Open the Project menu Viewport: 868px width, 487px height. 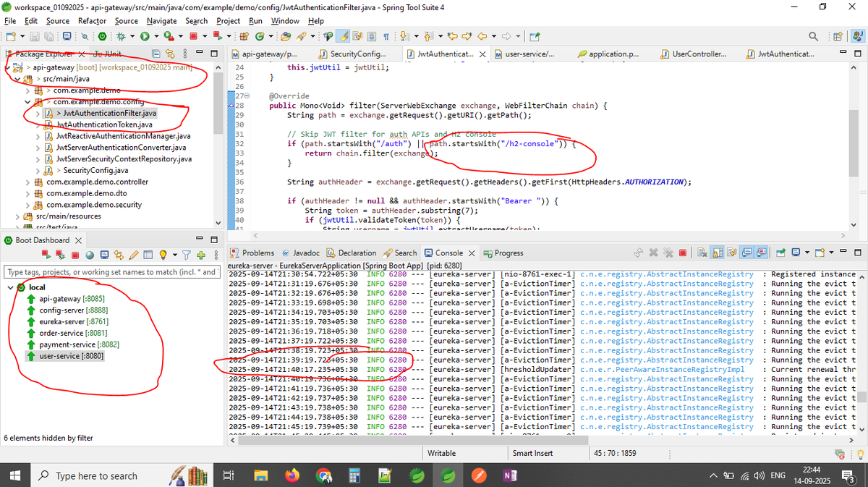228,21
